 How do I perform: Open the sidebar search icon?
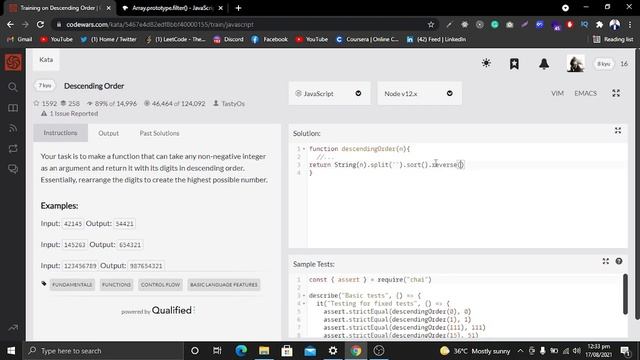[x=13, y=87]
